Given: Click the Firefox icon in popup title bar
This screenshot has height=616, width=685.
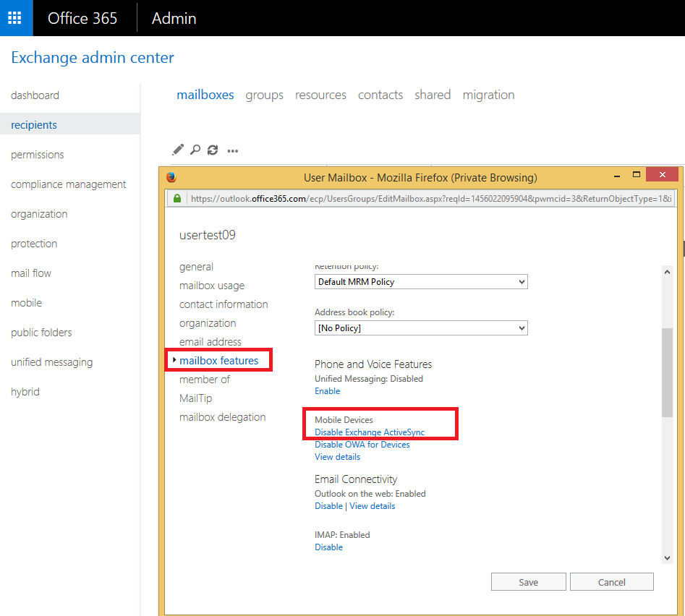Looking at the screenshot, I should [171, 177].
